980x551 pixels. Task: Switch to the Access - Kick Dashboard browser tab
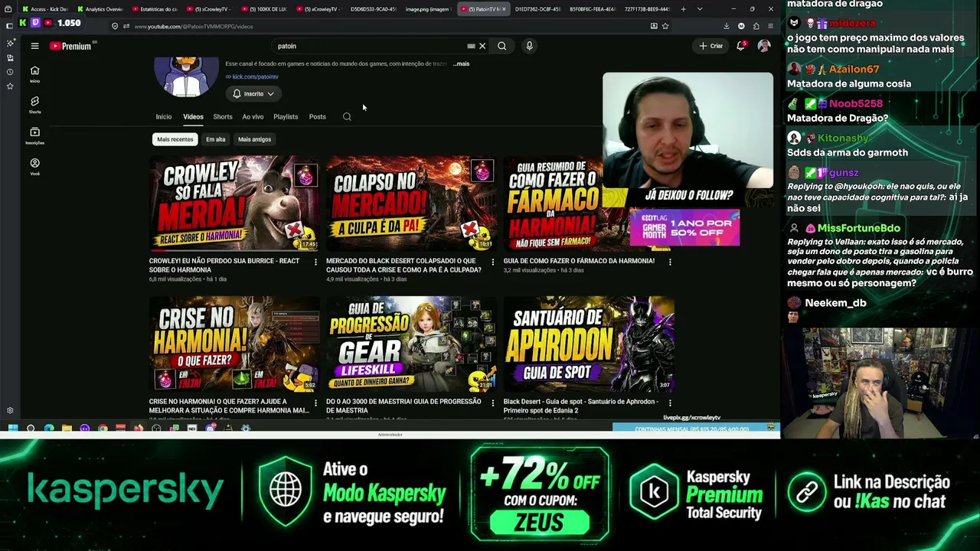(44, 9)
